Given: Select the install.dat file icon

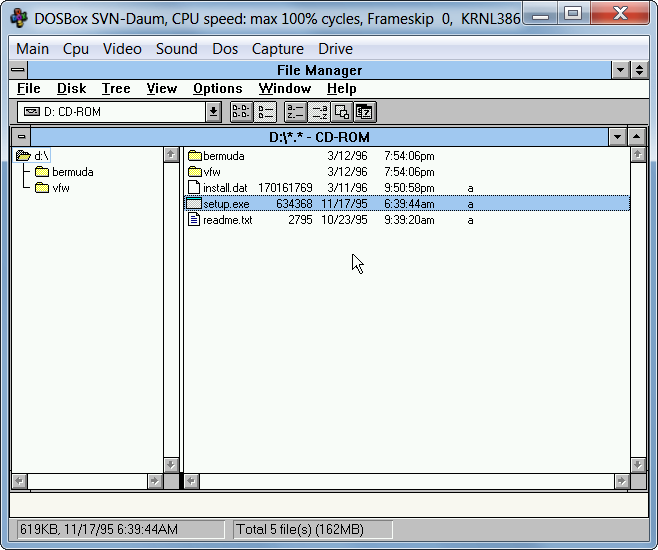Looking at the screenshot, I should (x=194, y=188).
